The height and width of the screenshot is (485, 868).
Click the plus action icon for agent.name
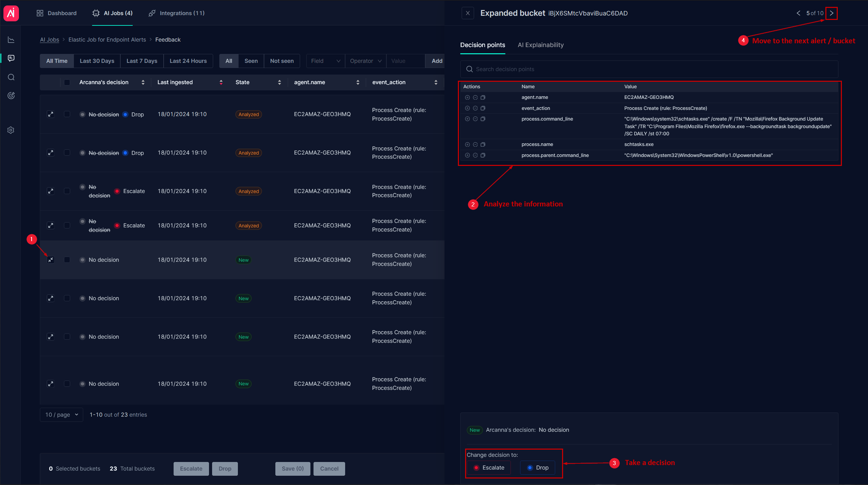468,98
